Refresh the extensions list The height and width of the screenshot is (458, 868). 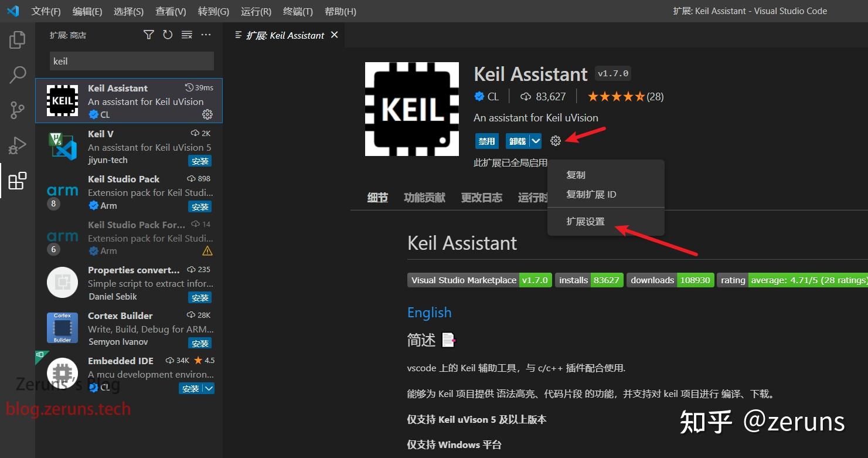tap(168, 35)
